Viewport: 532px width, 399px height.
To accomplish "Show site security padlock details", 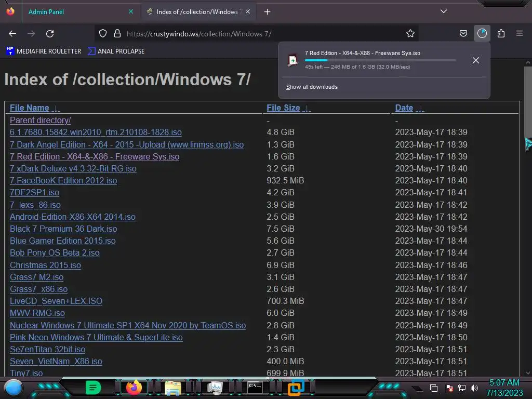I will tap(117, 34).
